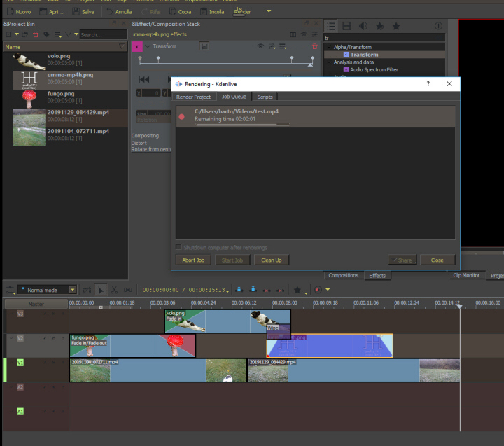Go to previous keyframe in Transform effect
This screenshot has height=446, width=504.
click(x=143, y=79)
